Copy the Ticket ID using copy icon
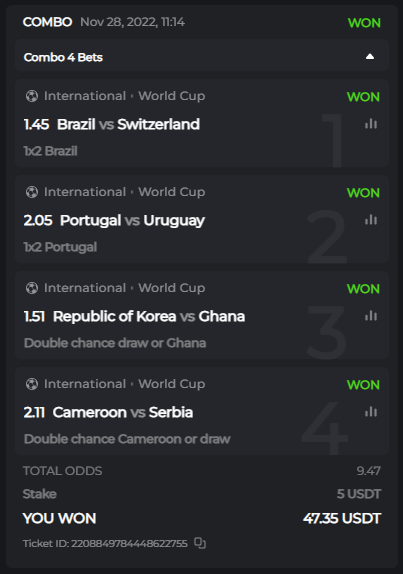Viewport: 403px width, 574px height. 200,543
